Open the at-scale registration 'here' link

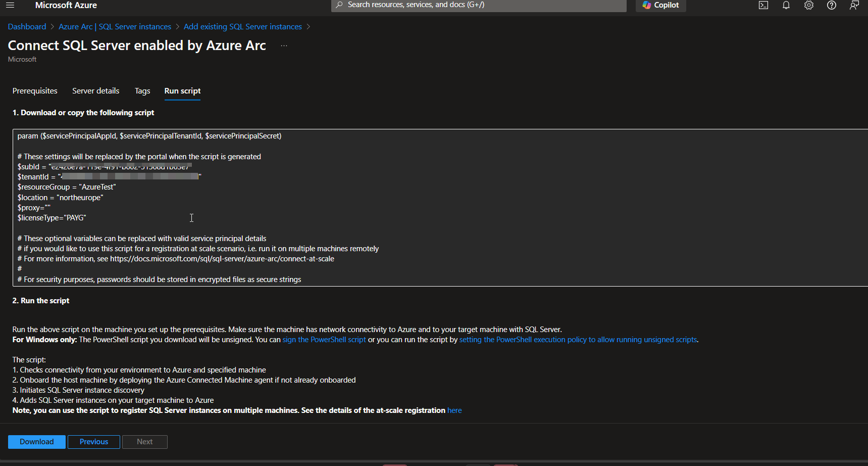(454, 410)
